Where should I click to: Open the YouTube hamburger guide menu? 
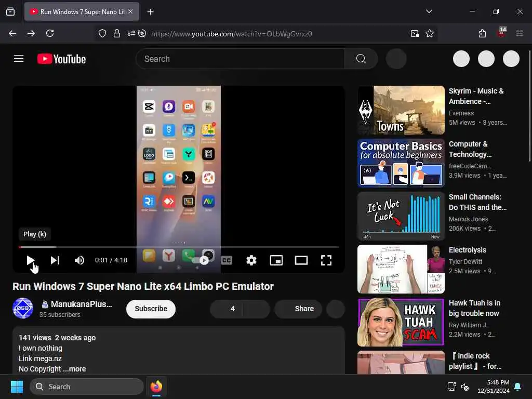(x=19, y=59)
